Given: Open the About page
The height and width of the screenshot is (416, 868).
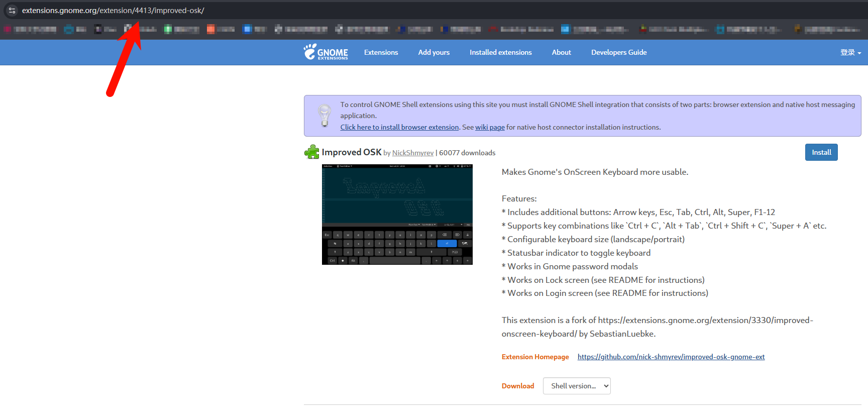Looking at the screenshot, I should (x=561, y=52).
